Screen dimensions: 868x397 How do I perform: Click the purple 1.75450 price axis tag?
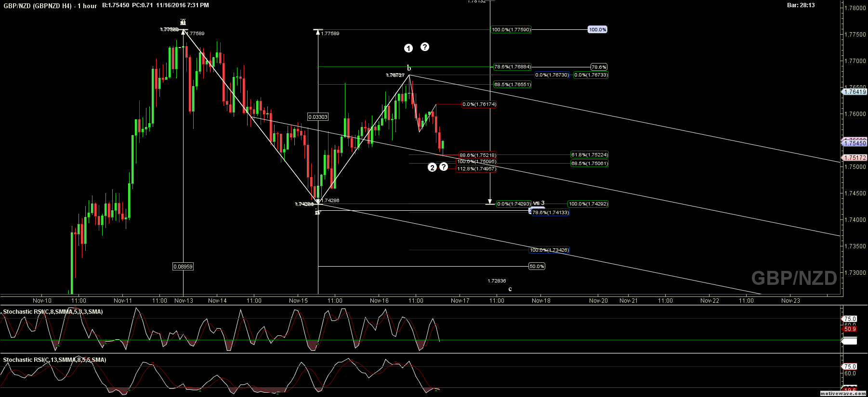[855, 143]
